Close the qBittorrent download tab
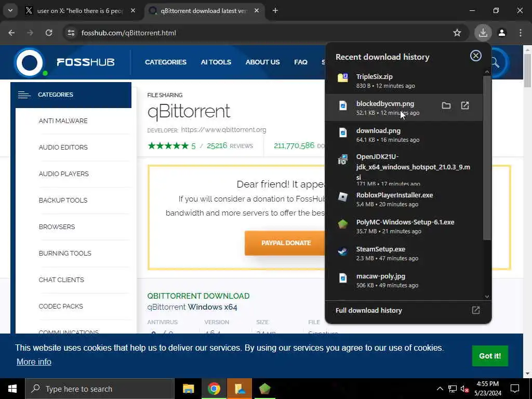 257,10
